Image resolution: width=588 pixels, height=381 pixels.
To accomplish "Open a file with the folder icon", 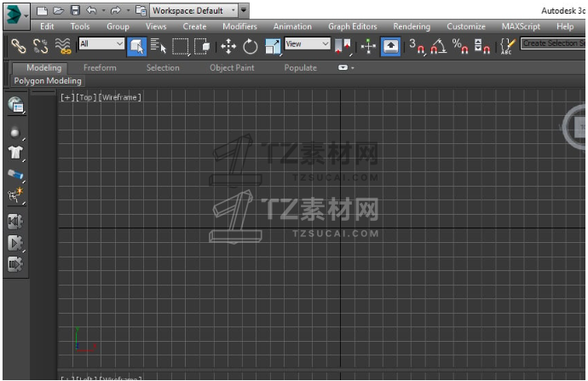I will tap(59, 10).
